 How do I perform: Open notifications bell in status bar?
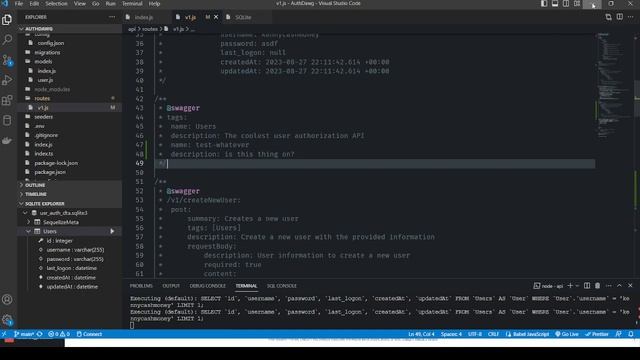631,334
